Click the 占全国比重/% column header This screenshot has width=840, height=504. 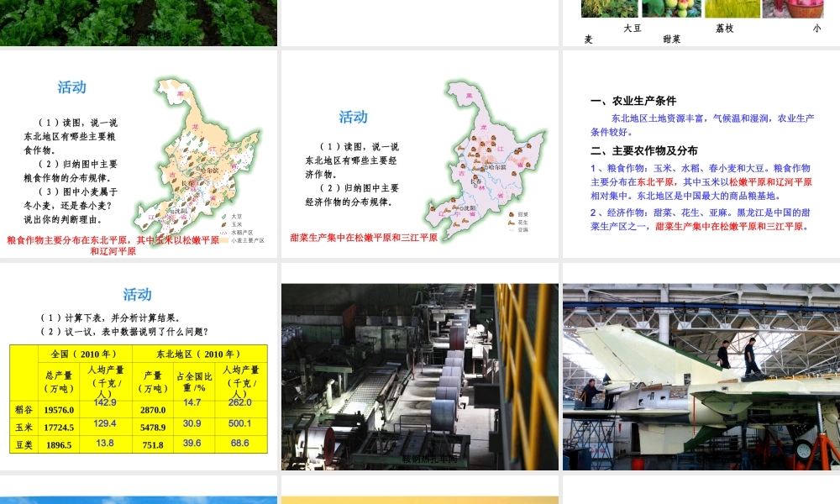pyautogui.click(x=194, y=382)
